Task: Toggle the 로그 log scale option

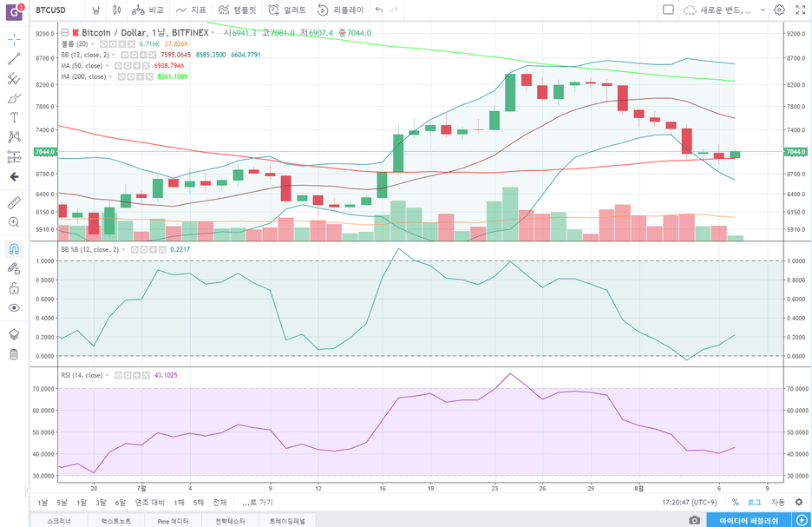Action: point(754,502)
